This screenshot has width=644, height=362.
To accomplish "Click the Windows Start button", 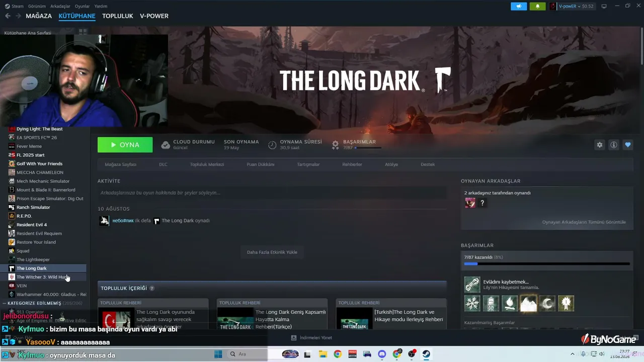I will (x=218, y=354).
